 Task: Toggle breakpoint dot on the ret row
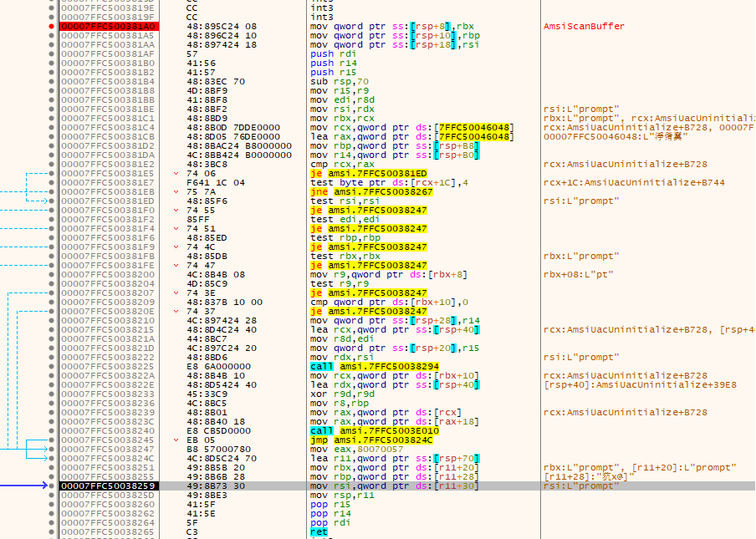52,531
